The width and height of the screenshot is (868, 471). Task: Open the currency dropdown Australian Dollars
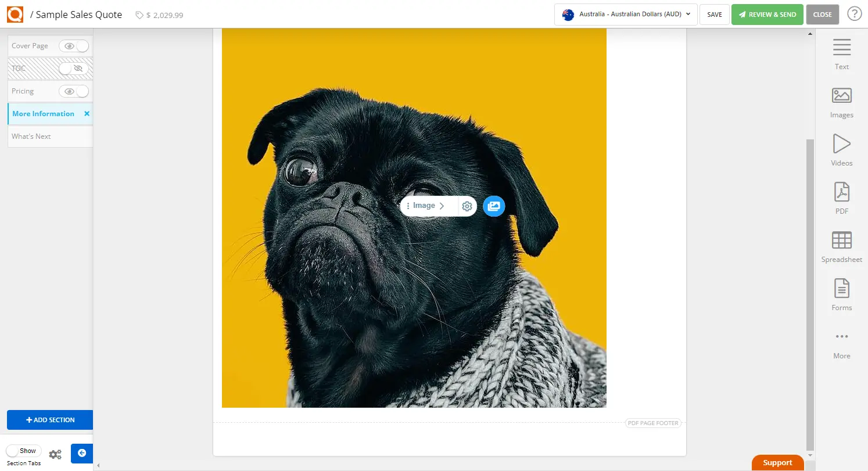pos(626,15)
